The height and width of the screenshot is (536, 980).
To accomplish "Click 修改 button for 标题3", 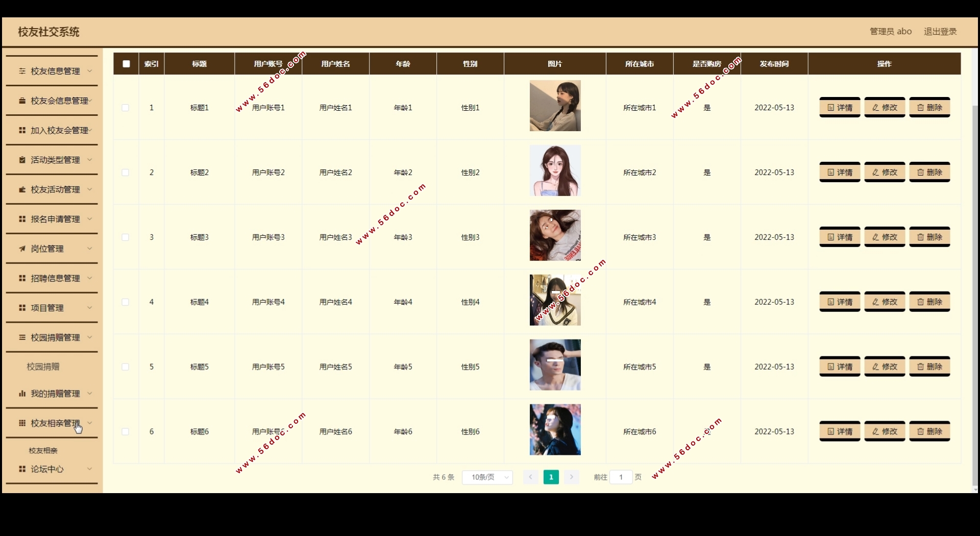I will [885, 237].
